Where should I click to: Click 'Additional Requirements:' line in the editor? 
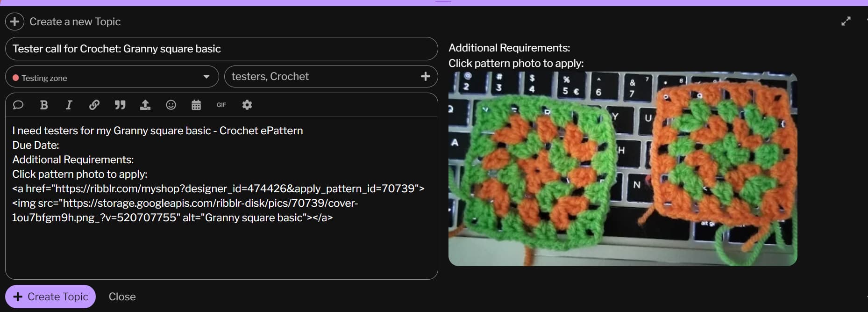(x=73, y=160)
